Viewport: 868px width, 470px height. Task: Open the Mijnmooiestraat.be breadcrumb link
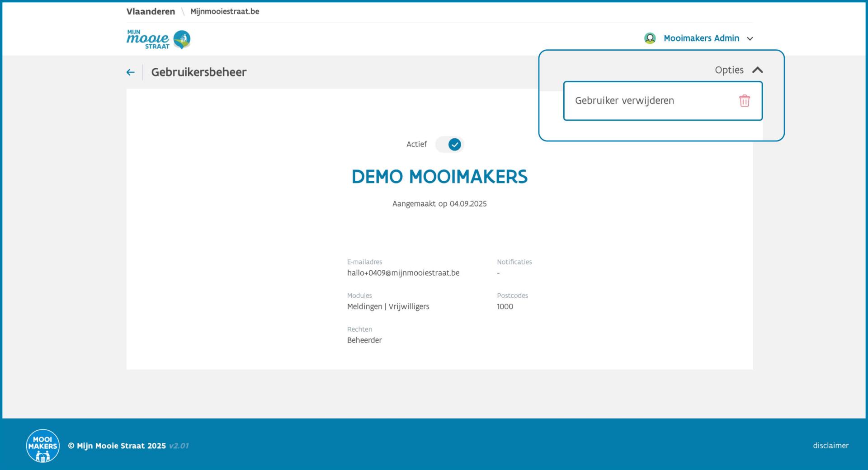click(x=225, y=12)
